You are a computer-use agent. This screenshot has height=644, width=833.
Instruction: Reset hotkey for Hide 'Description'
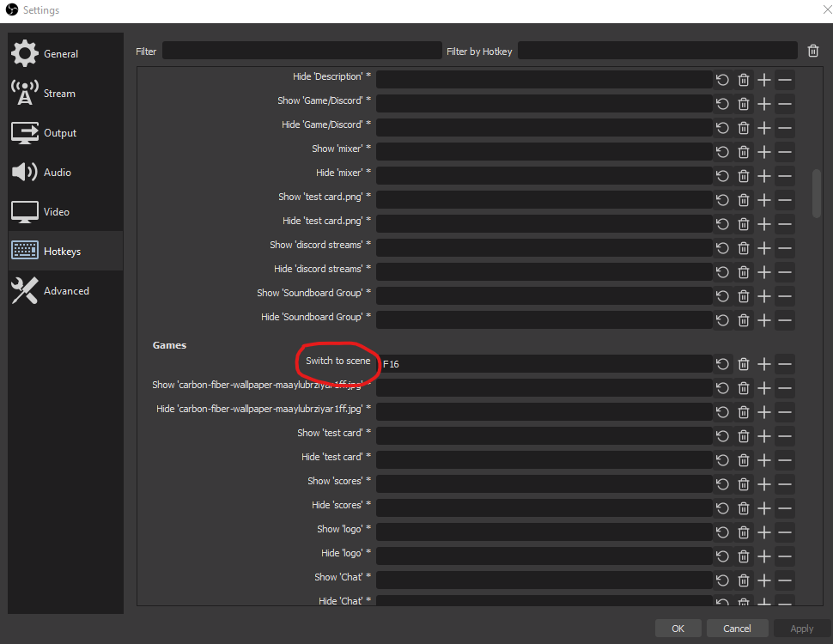[722, 80]
